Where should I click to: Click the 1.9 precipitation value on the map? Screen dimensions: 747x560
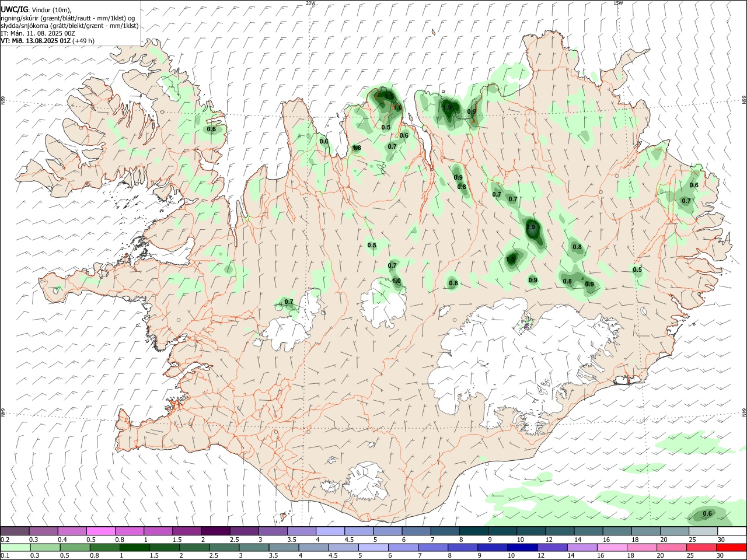[448, 107]
